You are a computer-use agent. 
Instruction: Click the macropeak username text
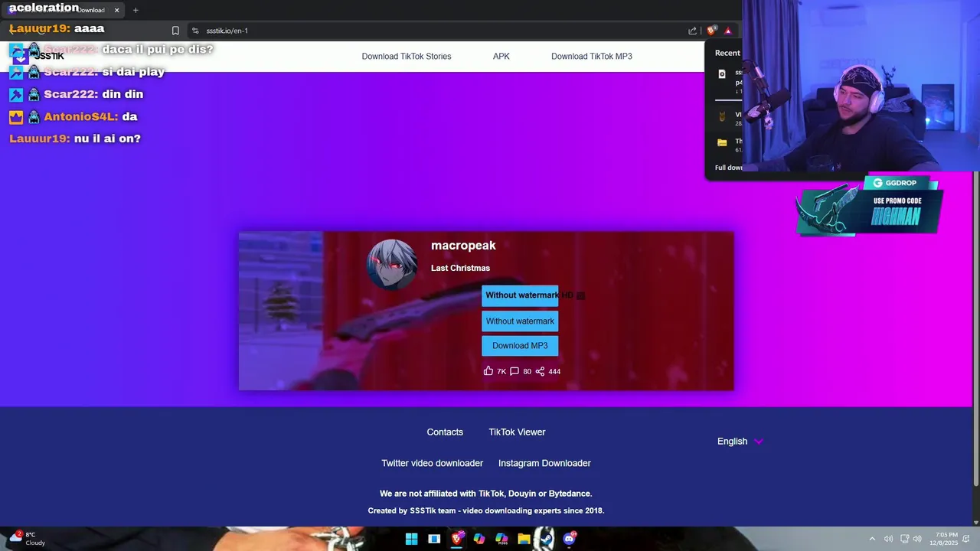coord(463,246)
